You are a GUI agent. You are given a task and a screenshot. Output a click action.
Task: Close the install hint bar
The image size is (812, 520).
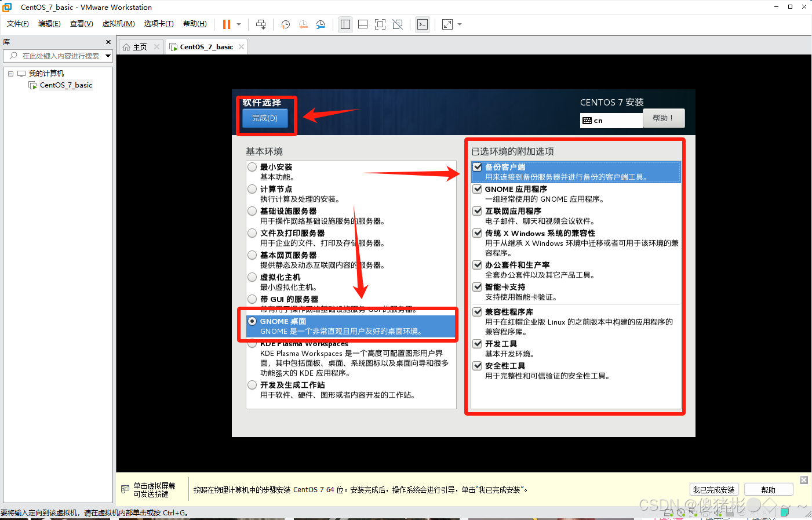[x=804, y=480]
